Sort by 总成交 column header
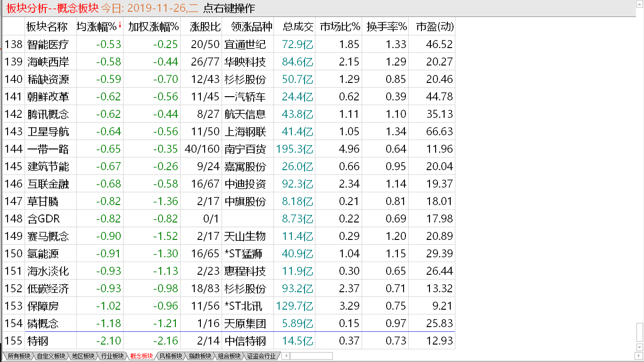 pyautogui.click(x=298, y=26)
